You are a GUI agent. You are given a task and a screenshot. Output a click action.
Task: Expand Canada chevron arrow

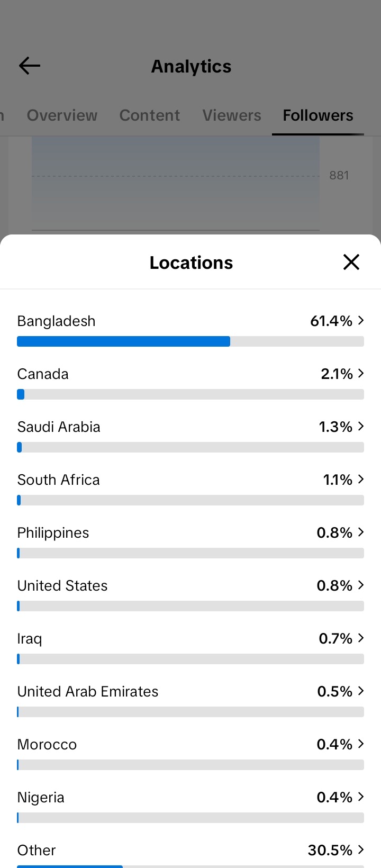tap(361, 373)
